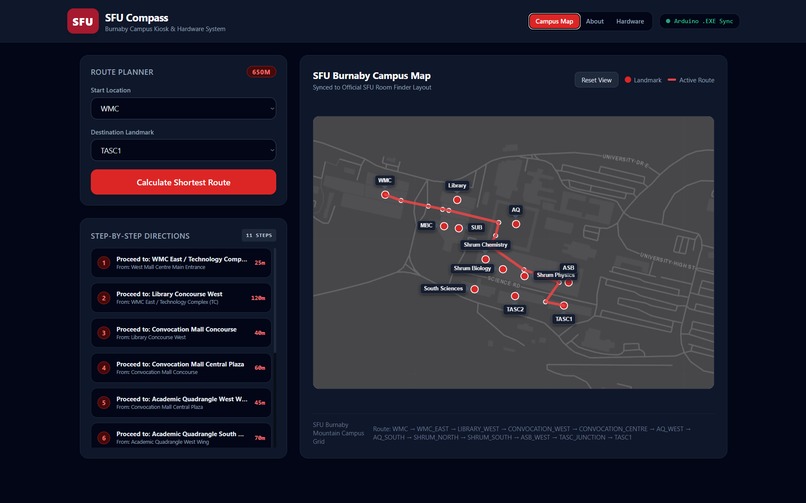The height and width of the screenshot is (503, 806).
Task: Click the Library map label
Action: pos(457,185)
